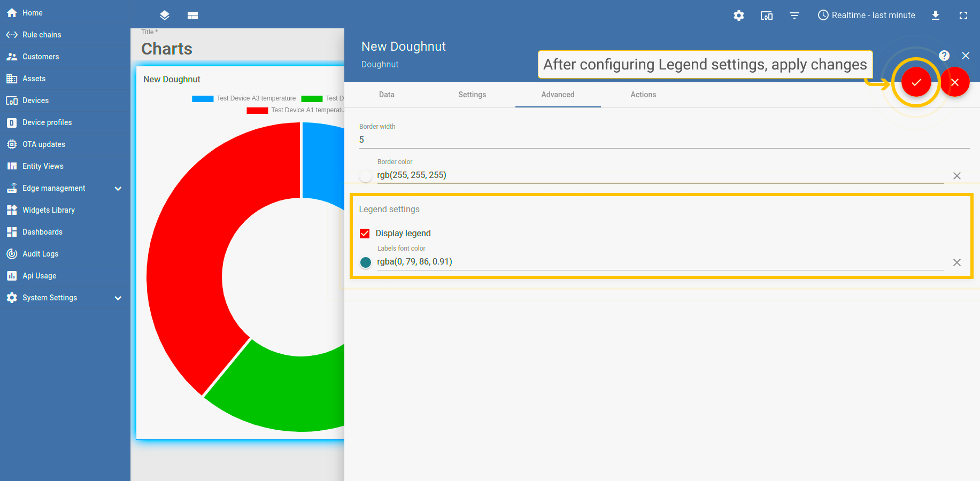Open the Labels font color swatch
This screenshot has width=980, height=481.
366,262
